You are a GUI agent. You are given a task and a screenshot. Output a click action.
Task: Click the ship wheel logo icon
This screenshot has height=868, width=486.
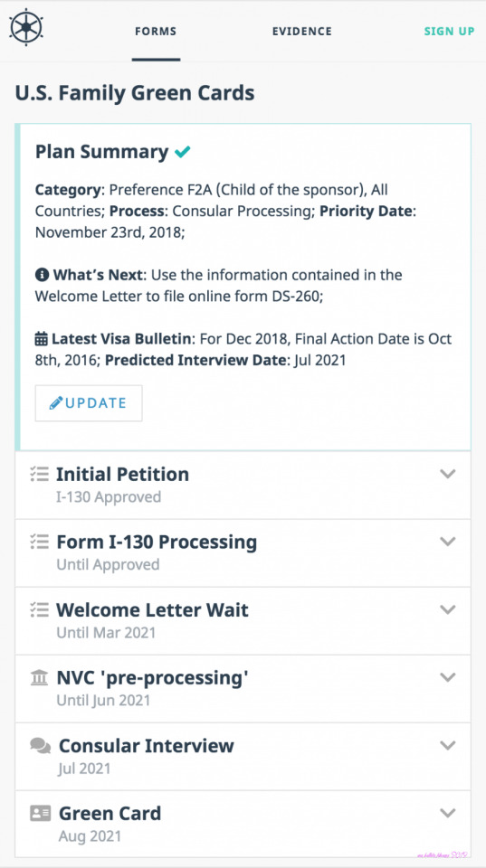click(x=26, y=27)
